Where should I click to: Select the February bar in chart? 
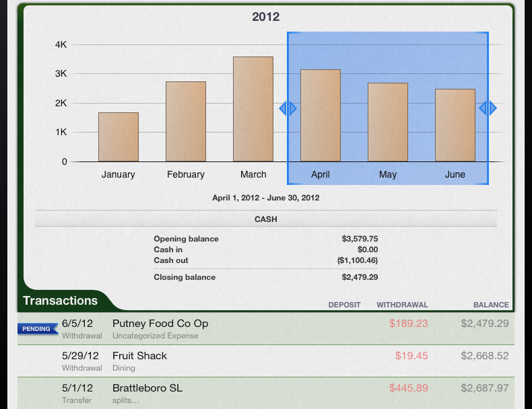coord(186,122)
